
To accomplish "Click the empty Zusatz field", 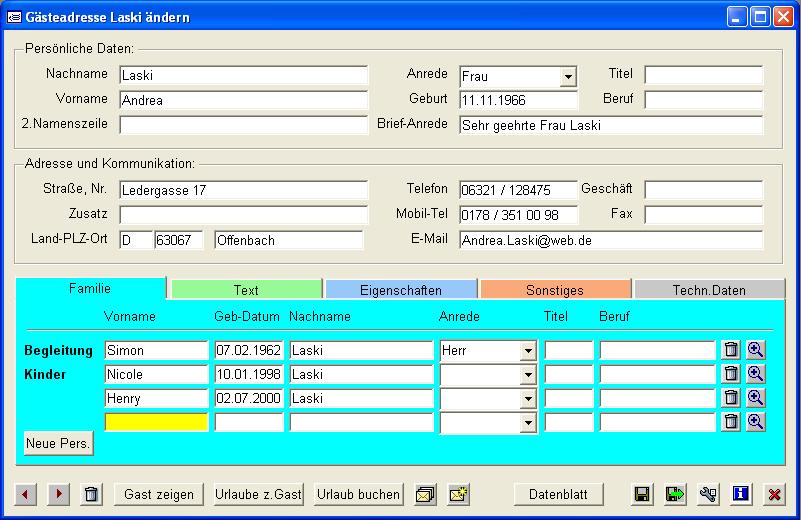I will pos(244,215).
